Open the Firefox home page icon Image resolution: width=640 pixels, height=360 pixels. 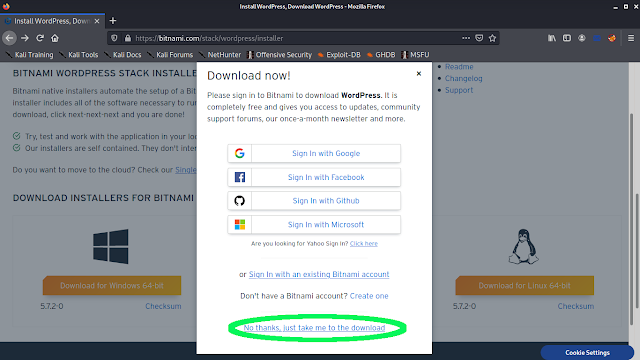[55, 38]
